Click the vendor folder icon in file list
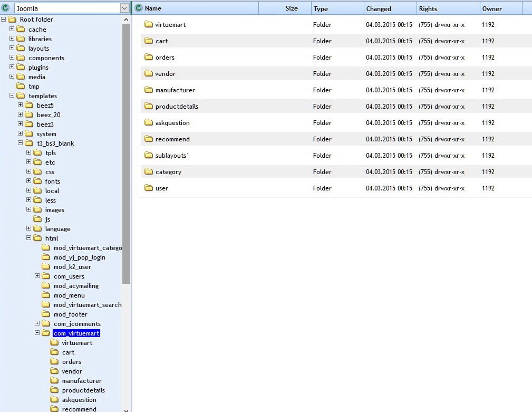 [149, 73]
